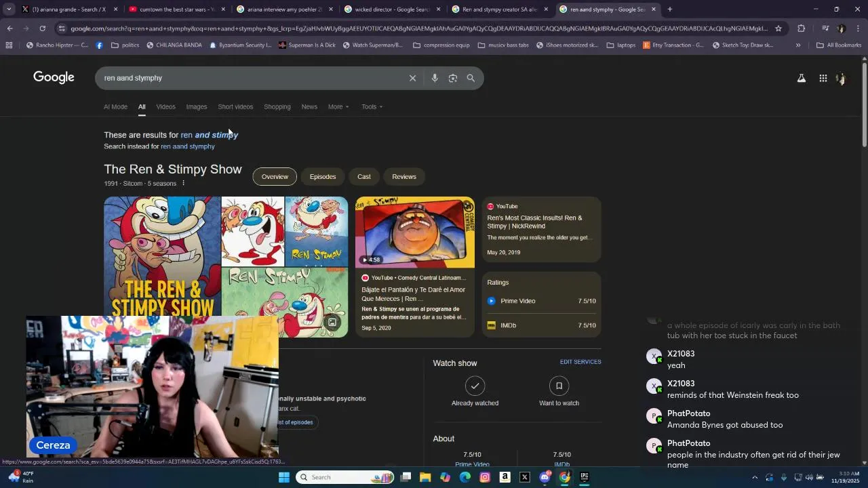This screenshot has width=868, height=488.
Task: Select the Images results tab
Action: point(197,106)
